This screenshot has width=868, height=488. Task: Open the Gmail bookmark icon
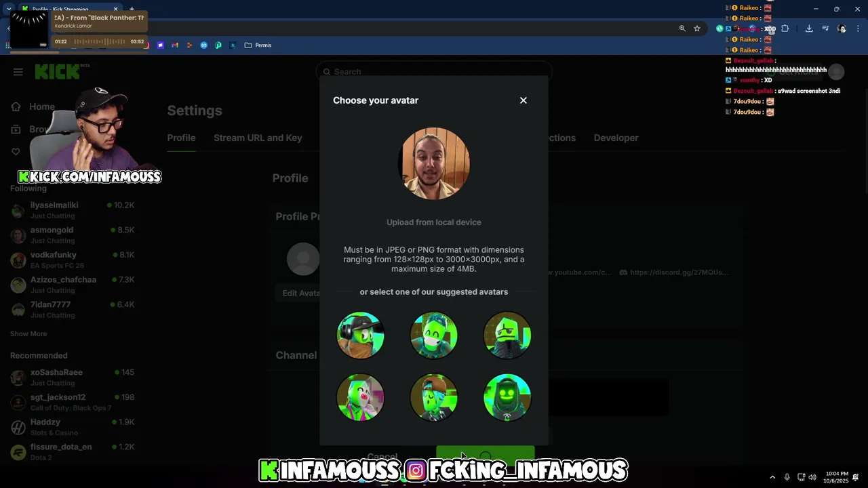point(175,45)
